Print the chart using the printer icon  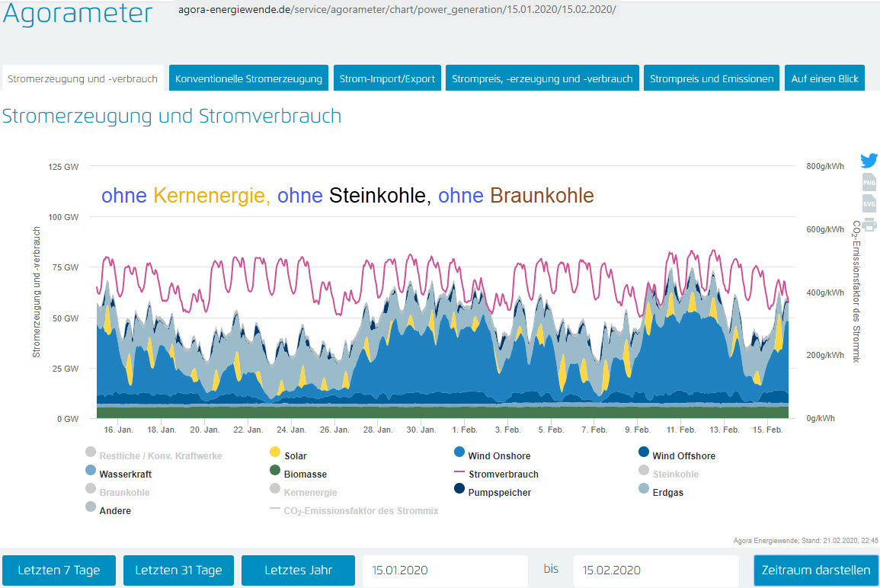pyautogui.click(x=869, y=225)
